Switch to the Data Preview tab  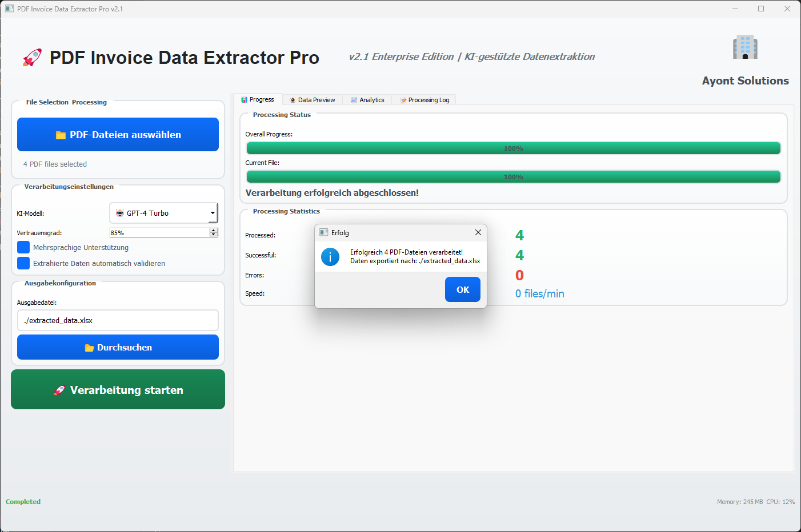coord(313,100)
